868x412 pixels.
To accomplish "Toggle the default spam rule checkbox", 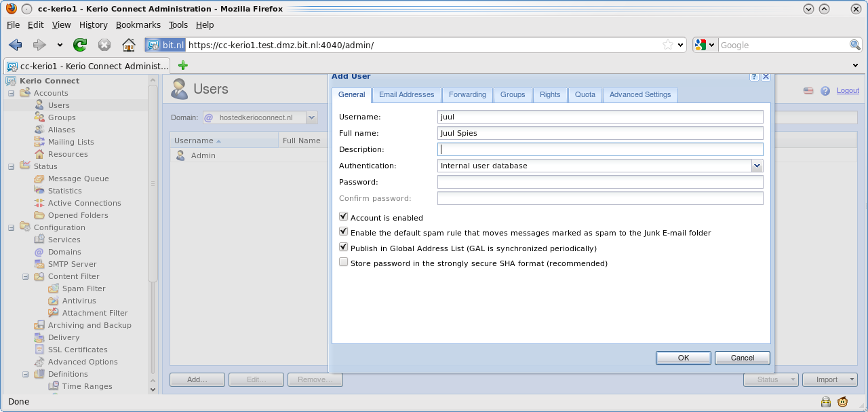I will tap(344, 232).
